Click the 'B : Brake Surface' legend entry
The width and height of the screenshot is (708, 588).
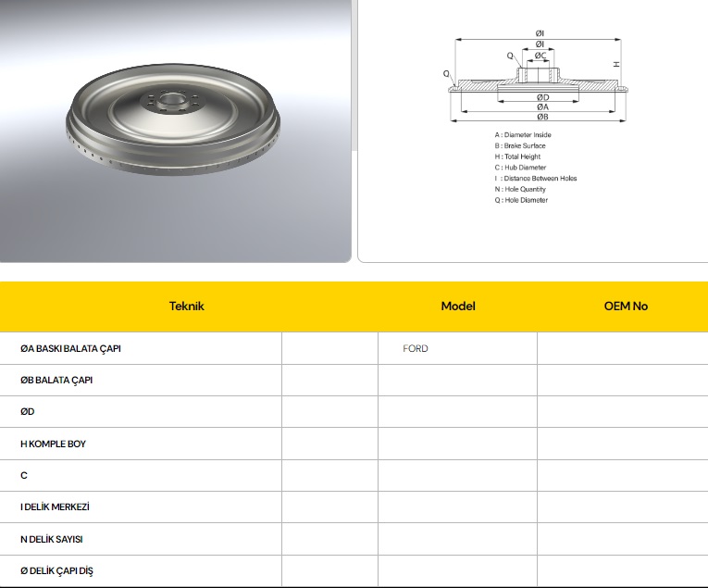point(520,146)
